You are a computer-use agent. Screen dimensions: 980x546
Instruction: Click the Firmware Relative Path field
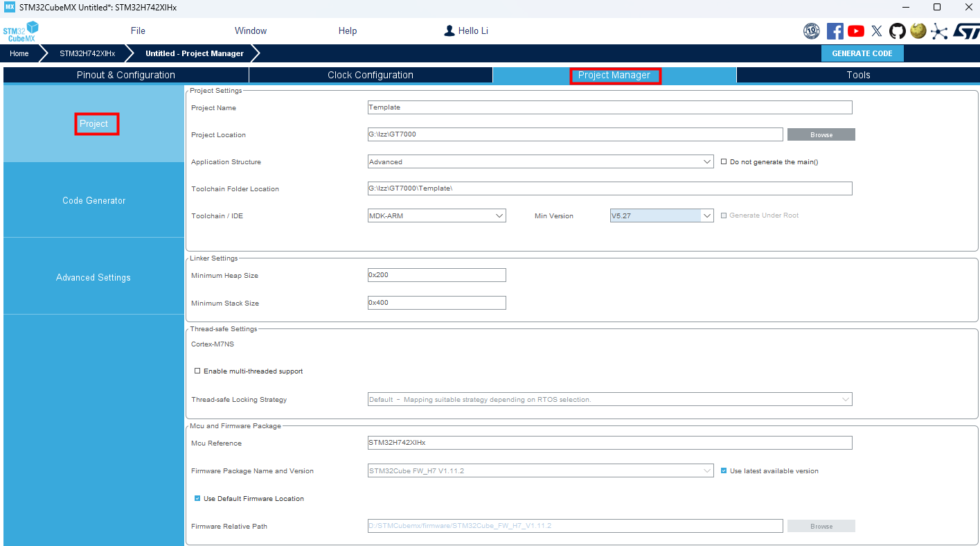pyautogui.click(x=575, y=526)
